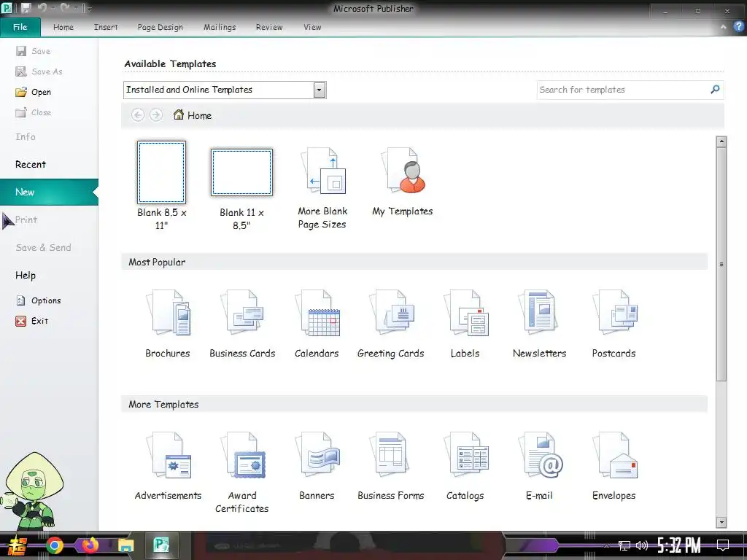Open Publisher Options
The image size is (747, 560).
[x=39, y=300]
